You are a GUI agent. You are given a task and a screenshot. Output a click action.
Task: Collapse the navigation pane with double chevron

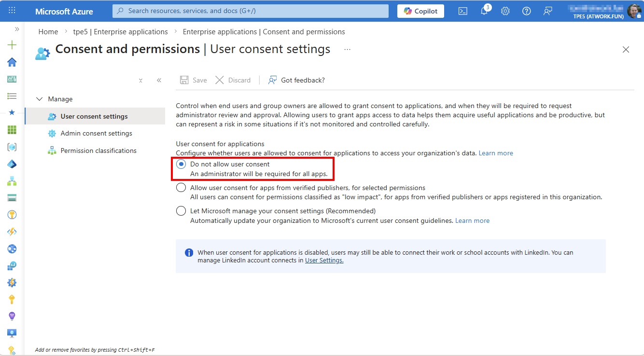[x=159, y=81]
